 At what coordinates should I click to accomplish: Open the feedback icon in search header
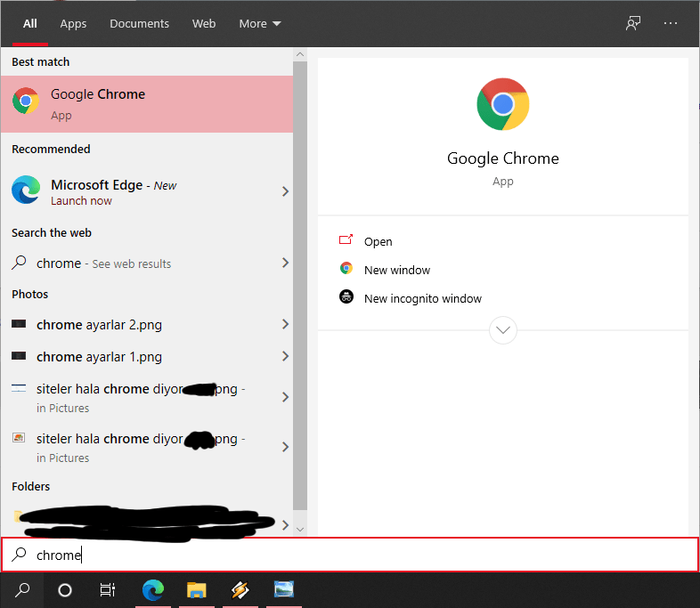tap(633, 23)
